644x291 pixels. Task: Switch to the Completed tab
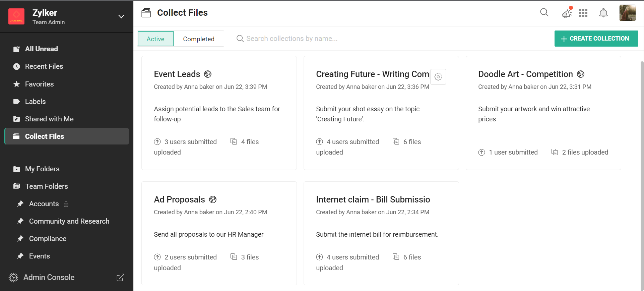point(199,39)
